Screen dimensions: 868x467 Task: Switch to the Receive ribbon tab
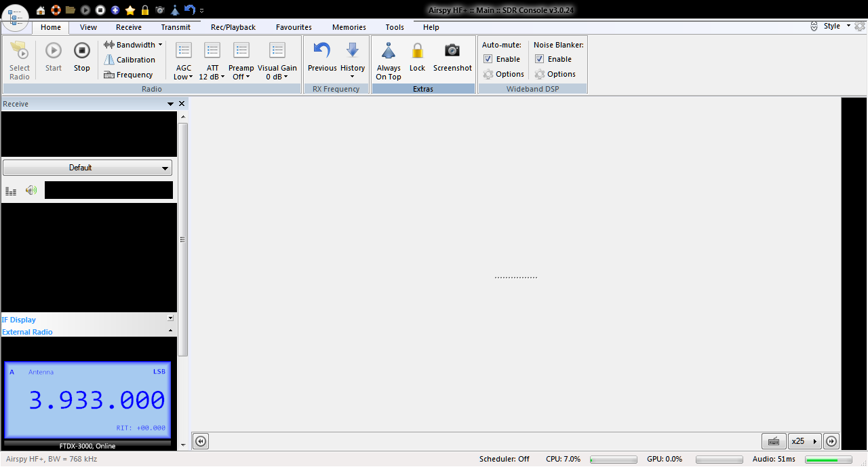pyautogui.click(x=128, y=27)
